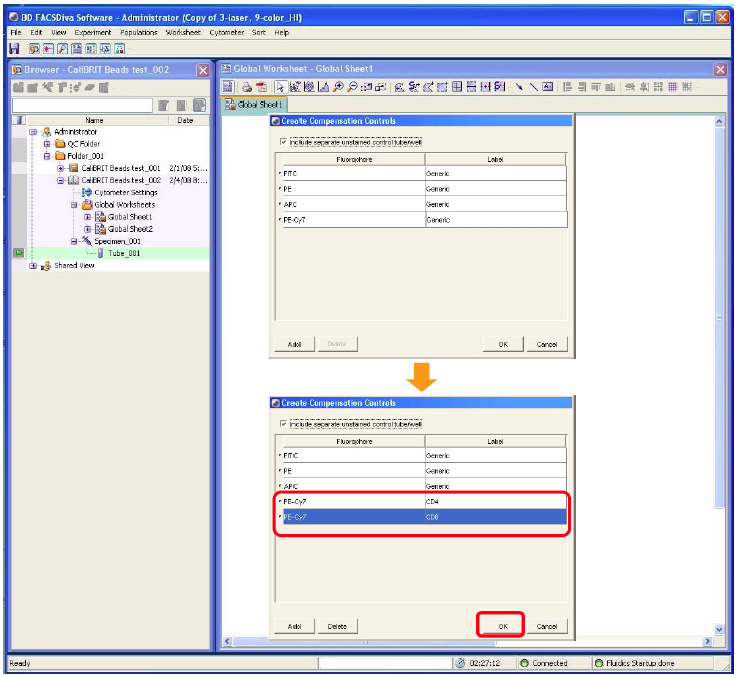Click the Print icon in the worksheet toolbar

pos(247,87)
